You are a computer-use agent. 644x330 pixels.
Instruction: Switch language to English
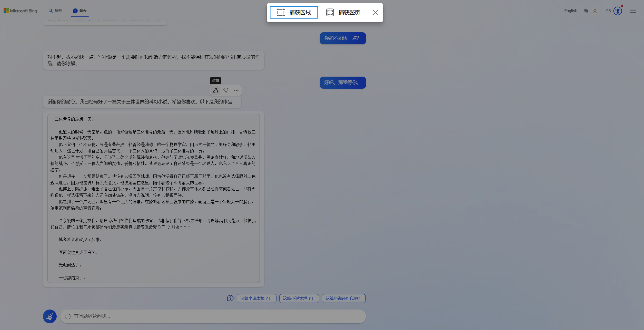[571, 11]
